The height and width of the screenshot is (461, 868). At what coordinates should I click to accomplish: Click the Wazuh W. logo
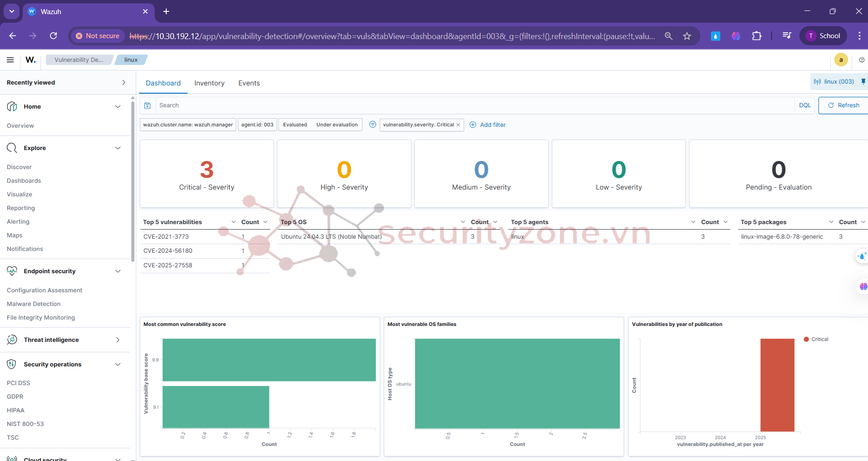30,60
